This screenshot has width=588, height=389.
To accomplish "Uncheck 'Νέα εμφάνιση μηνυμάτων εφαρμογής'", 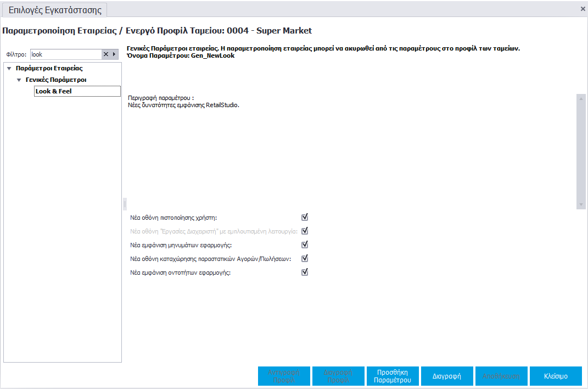I will [x=305, y=244].
